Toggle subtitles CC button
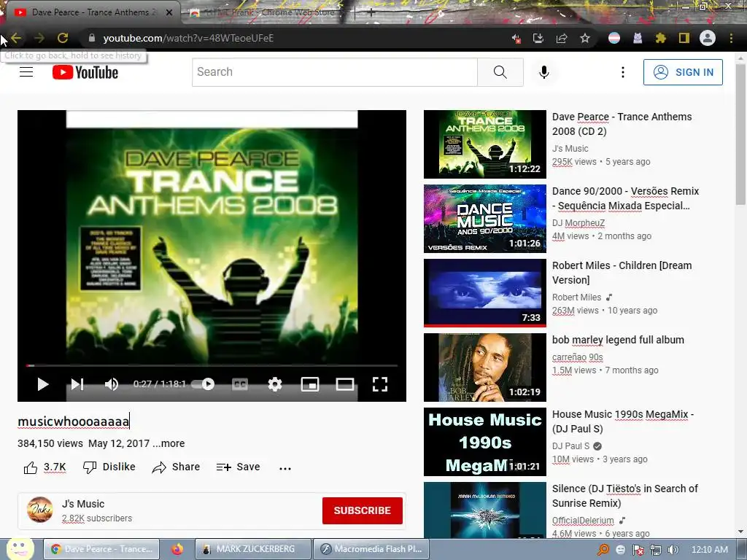The width and height of the screenshot is (747, 560). 239,384
